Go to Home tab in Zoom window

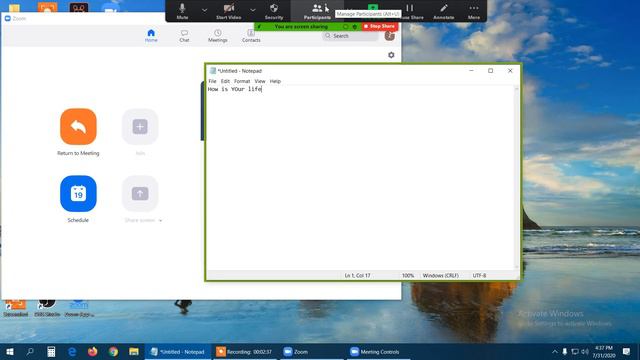click(151, 36)
